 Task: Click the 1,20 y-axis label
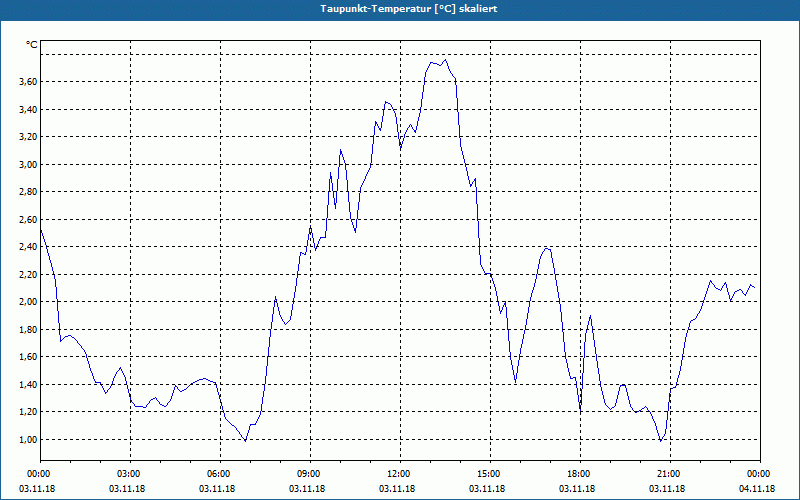coord(28,412)
